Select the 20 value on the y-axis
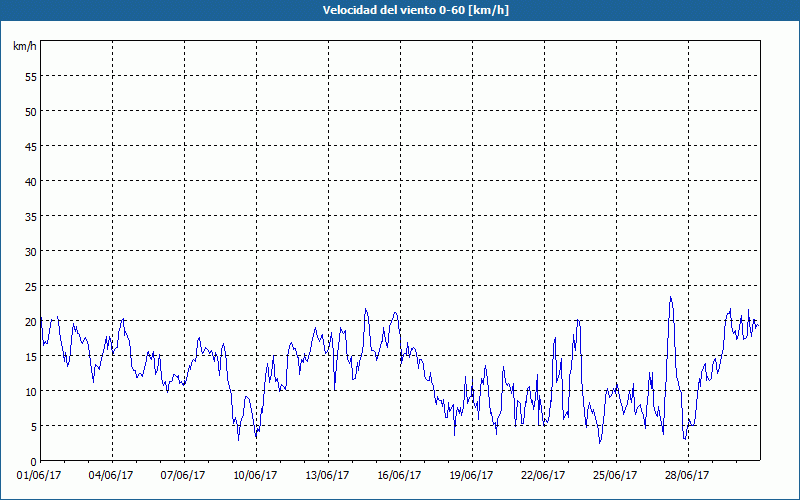The height and width of the screenshot is (500, 800). [x=31, y=321]
